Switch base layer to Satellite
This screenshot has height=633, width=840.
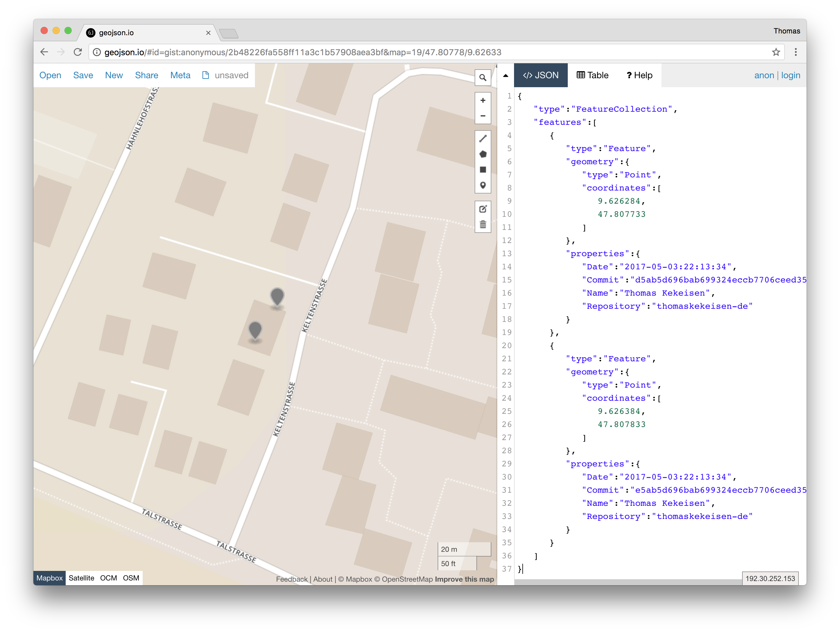pos(81,578)
